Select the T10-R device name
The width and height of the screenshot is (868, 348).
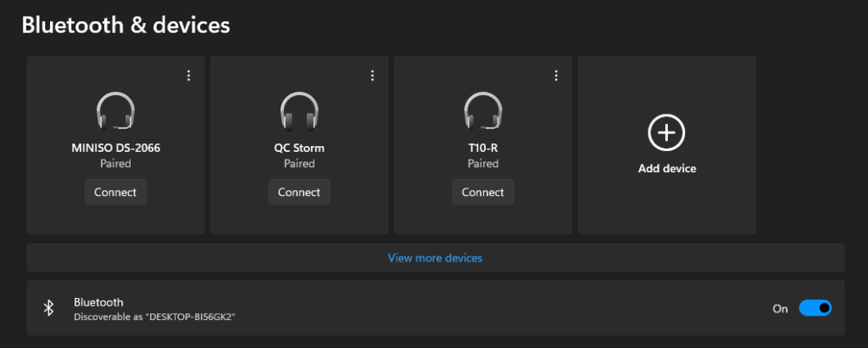pos(483,148)
